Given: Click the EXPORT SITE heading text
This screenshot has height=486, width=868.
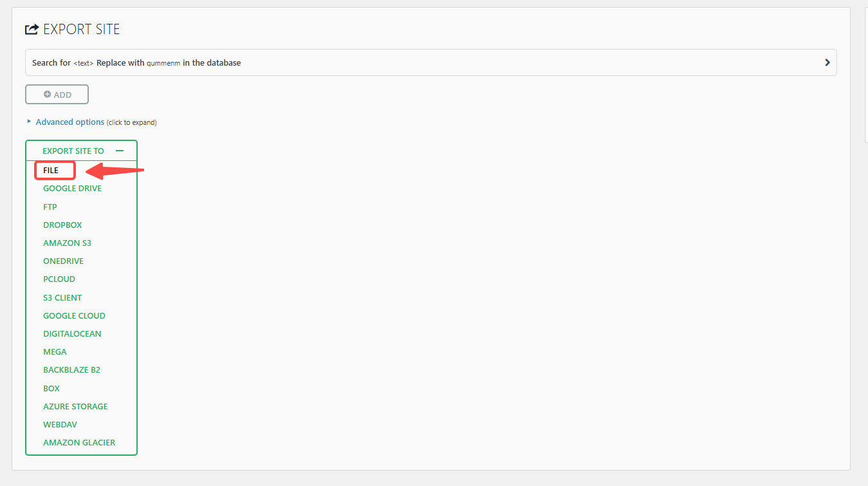Looking at the screenshot, I should pos(82,29).
